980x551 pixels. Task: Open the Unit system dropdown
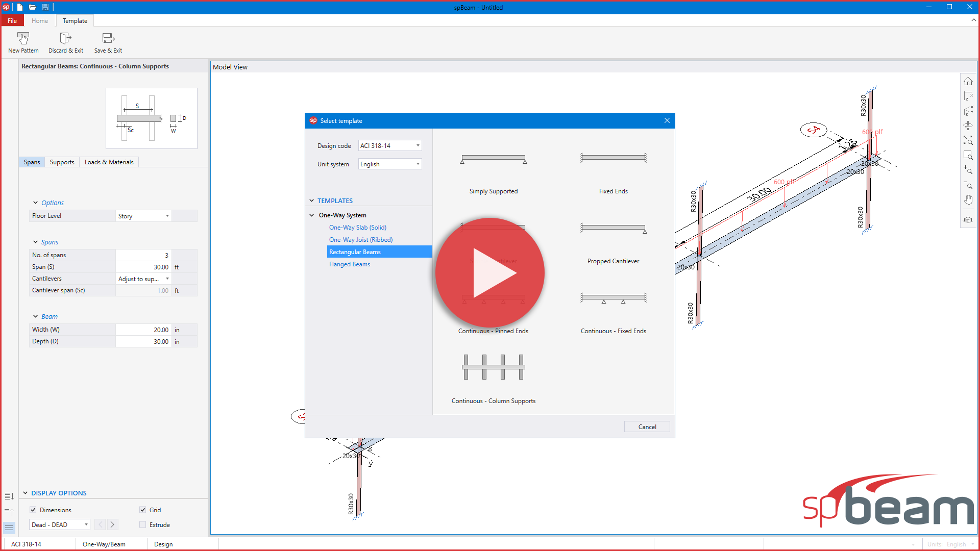[x=390, y=164]
